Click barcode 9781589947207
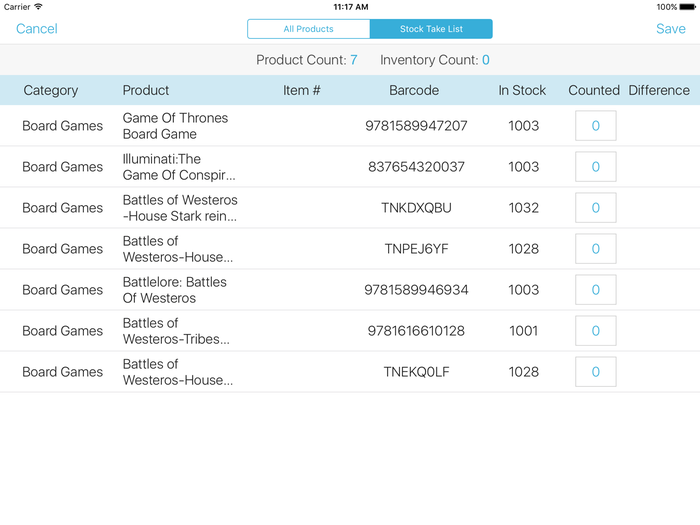Image resolution: width=700 pixels, height=525 pixels. point(416,126)
